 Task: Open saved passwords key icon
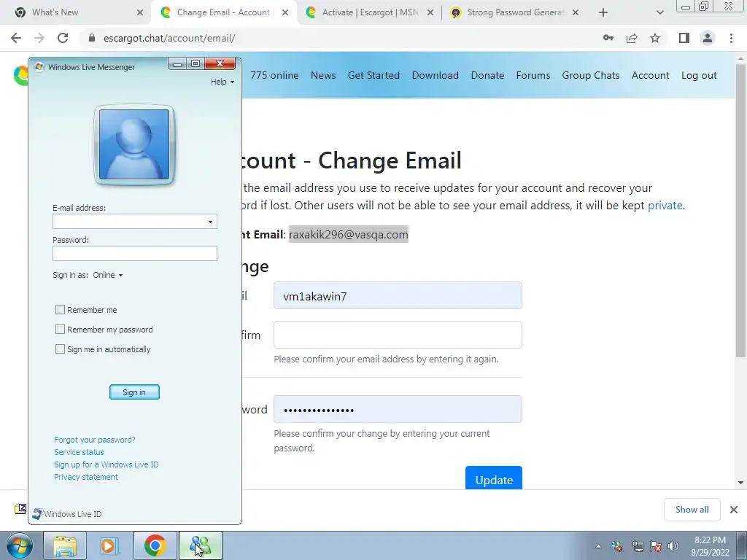(x=608, y=38)
